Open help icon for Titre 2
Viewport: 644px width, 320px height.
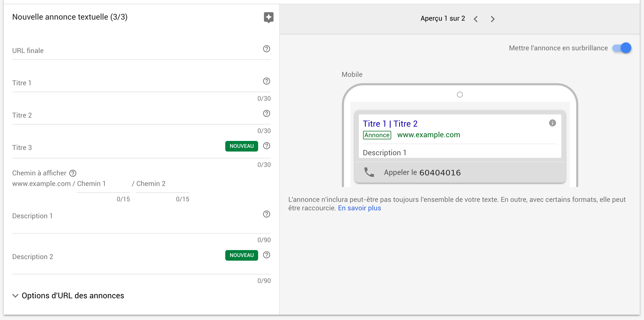(266, 113)
